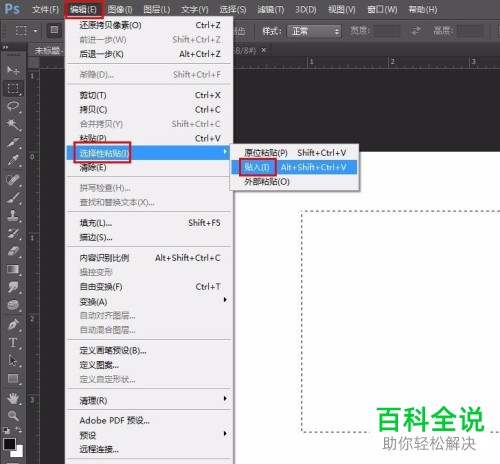Open the 文件(F) menu

click(45, 9)
